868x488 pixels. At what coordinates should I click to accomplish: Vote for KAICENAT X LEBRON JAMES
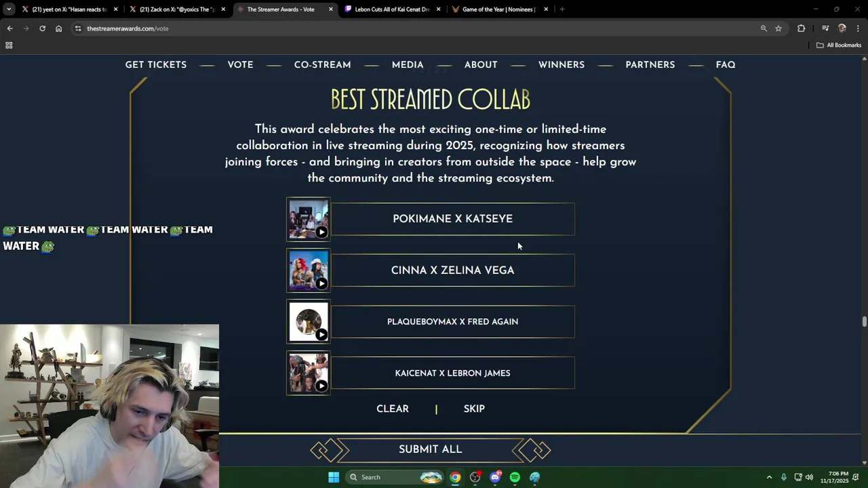point(452,373)
